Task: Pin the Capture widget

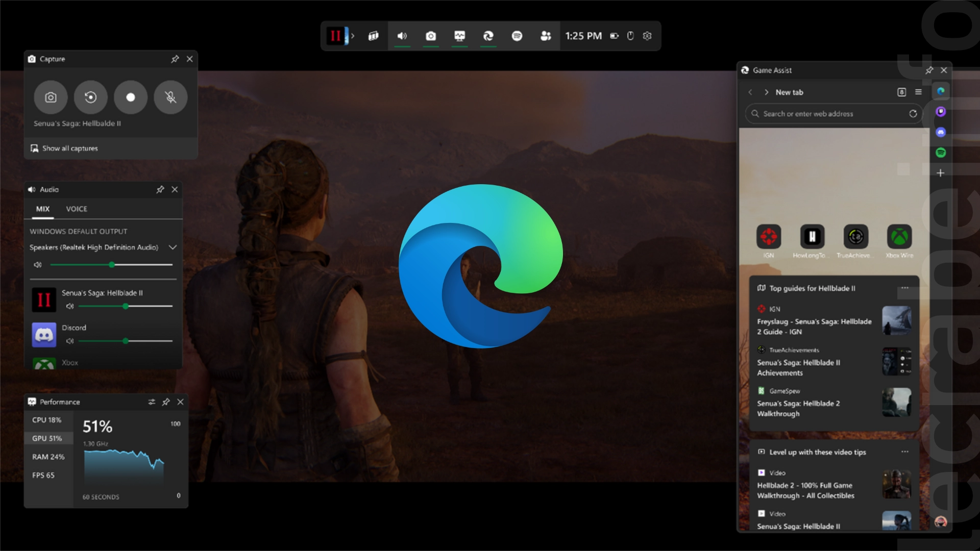Action: coord(175,59)
